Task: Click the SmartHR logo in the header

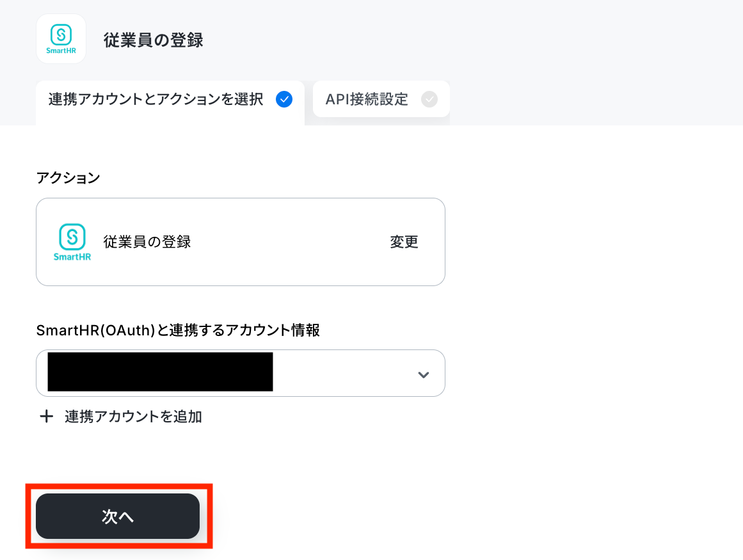Action: [61, 39]
